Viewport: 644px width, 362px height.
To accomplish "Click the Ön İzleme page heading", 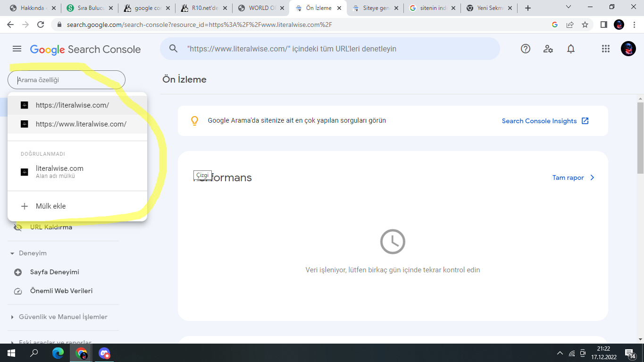I will [184, 80].
